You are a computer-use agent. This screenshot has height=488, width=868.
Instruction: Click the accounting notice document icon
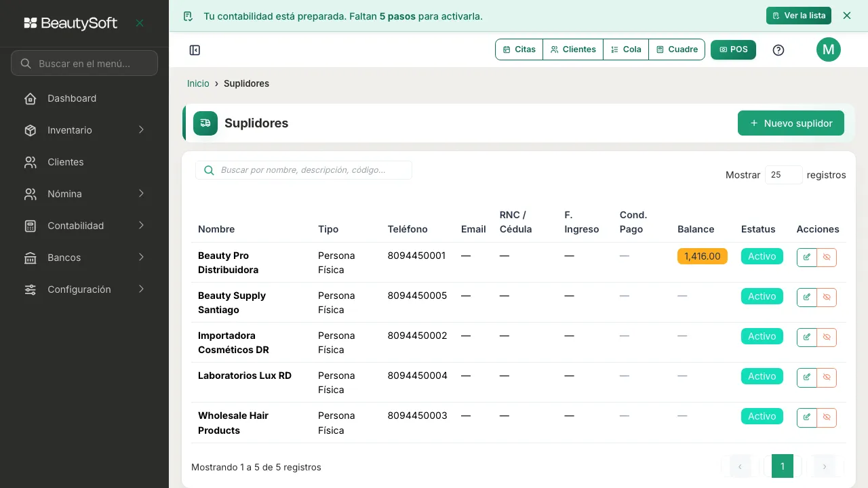pos(188,16)
